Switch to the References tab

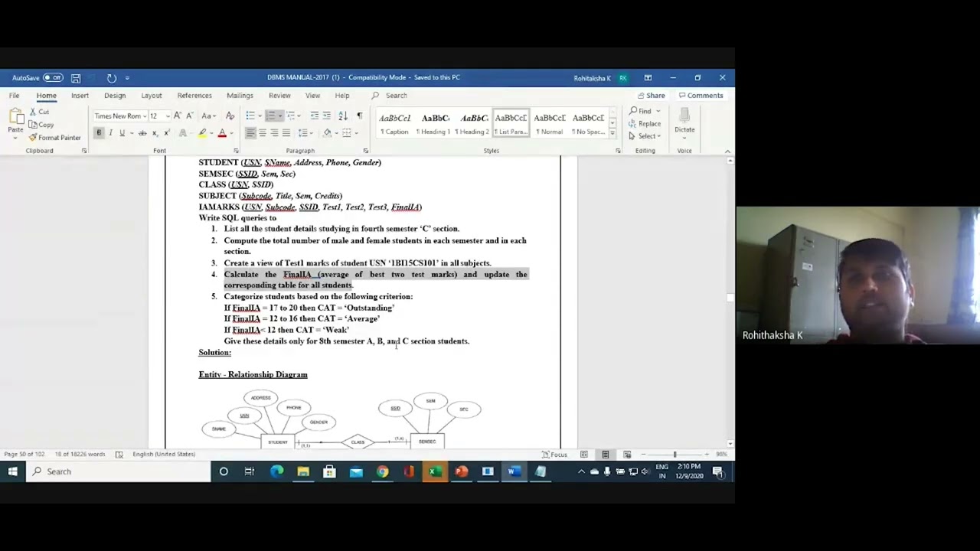click(x=194, y=96)
